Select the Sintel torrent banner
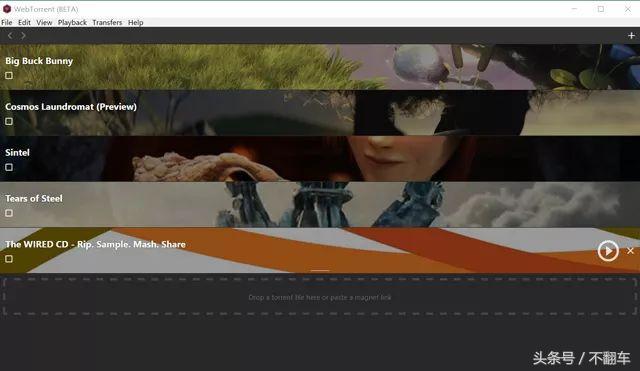Viewport: 640px width, 371px height. click(320, 159)
